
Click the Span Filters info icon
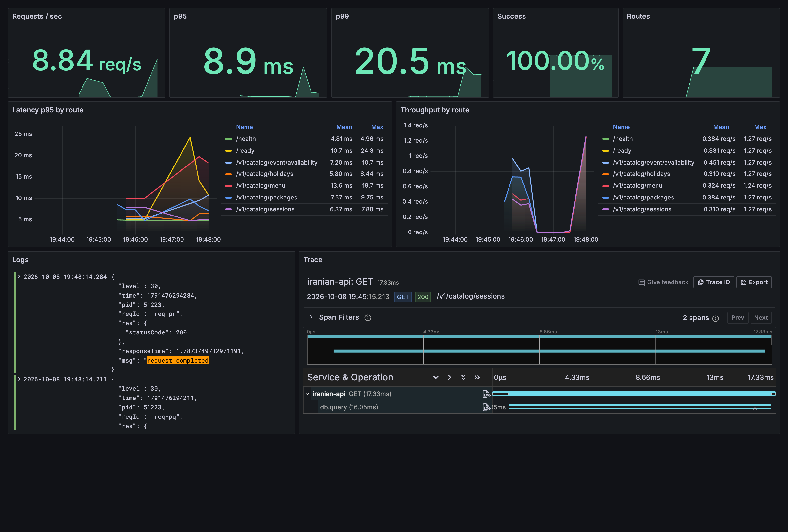tap(368, 318)
